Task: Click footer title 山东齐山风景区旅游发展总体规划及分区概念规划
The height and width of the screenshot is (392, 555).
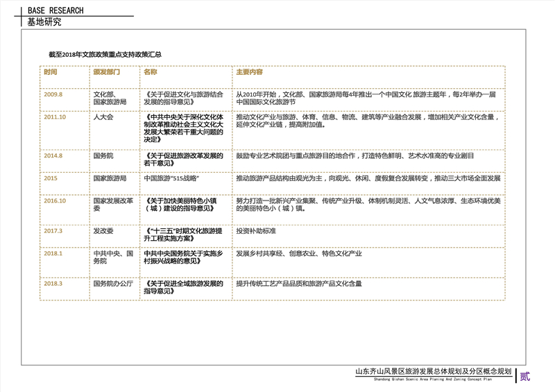Action: (434, 371)
